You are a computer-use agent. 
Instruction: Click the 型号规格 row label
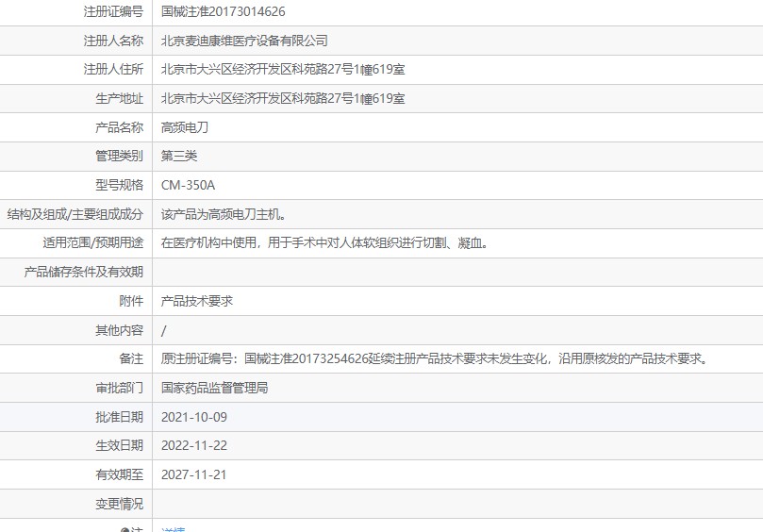click(119, 186)
